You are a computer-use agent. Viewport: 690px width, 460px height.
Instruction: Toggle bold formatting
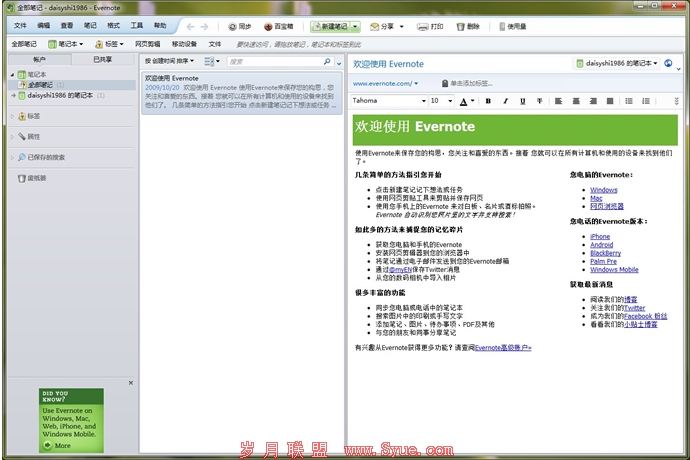pyautogui.click(x=488, y=101)
